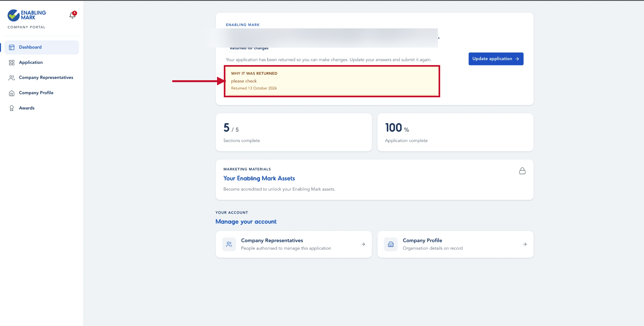Open the Company Representatives card title
This screenshot has width=644, height=326.
pyautogui.click(x=272, y=240)
